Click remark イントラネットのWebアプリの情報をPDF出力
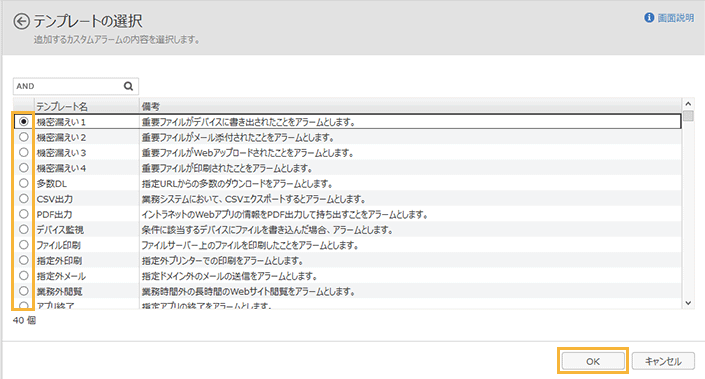705x379 pixels. (x=285, y=214)
